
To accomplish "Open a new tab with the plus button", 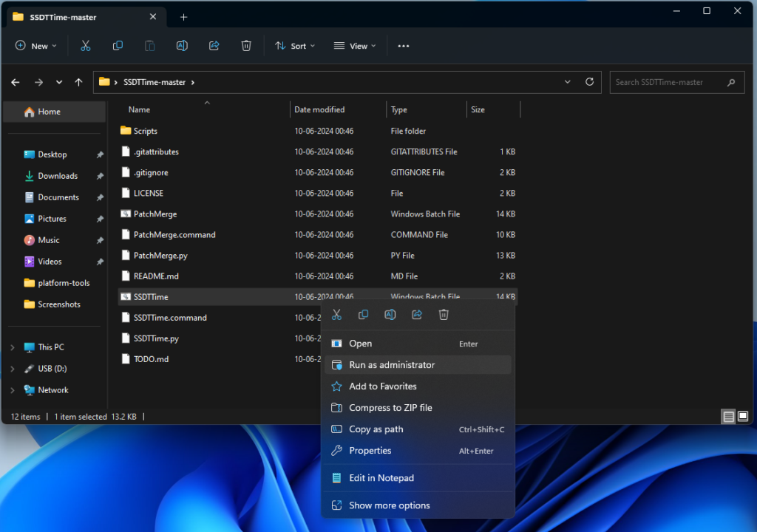I will pos(184,17).
